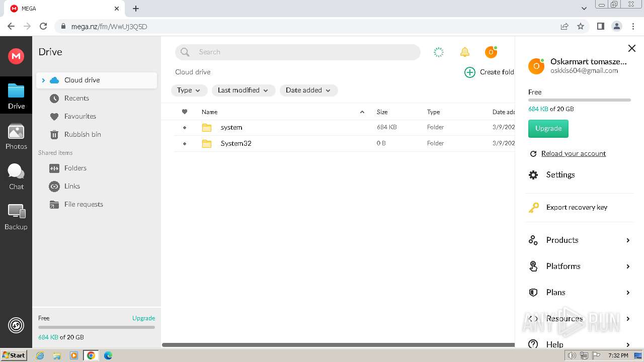Open the Windows Start menu
Image resolution: width=644 pixels, height=362 pixels.
pos(14,355)
